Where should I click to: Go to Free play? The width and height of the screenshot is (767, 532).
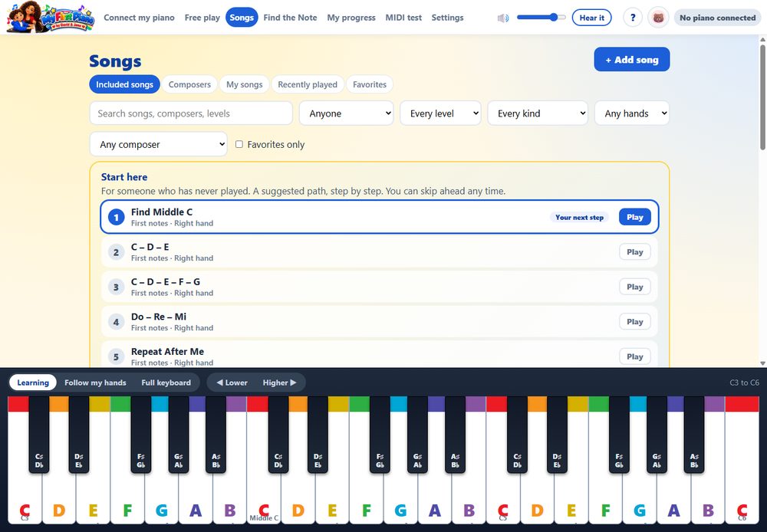[x=202, y=18]
